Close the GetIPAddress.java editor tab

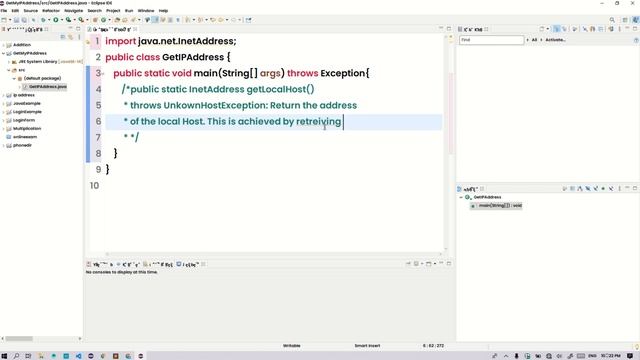pos(135,29)
